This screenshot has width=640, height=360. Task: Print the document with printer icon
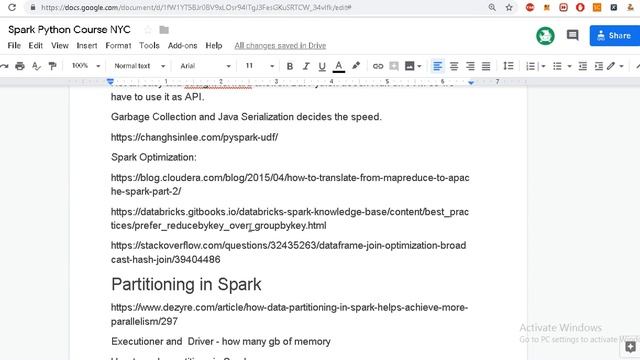click(20, 66)
